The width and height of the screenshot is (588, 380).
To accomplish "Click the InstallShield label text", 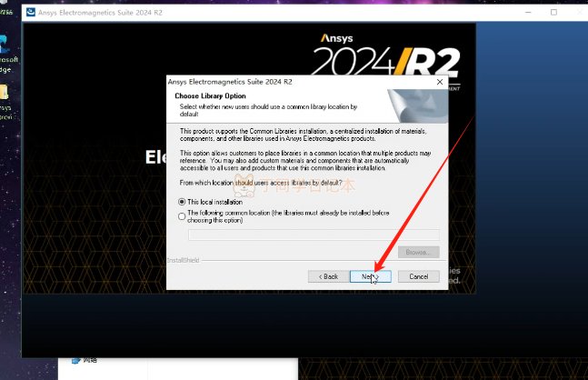I will click(x=183, y=260).
